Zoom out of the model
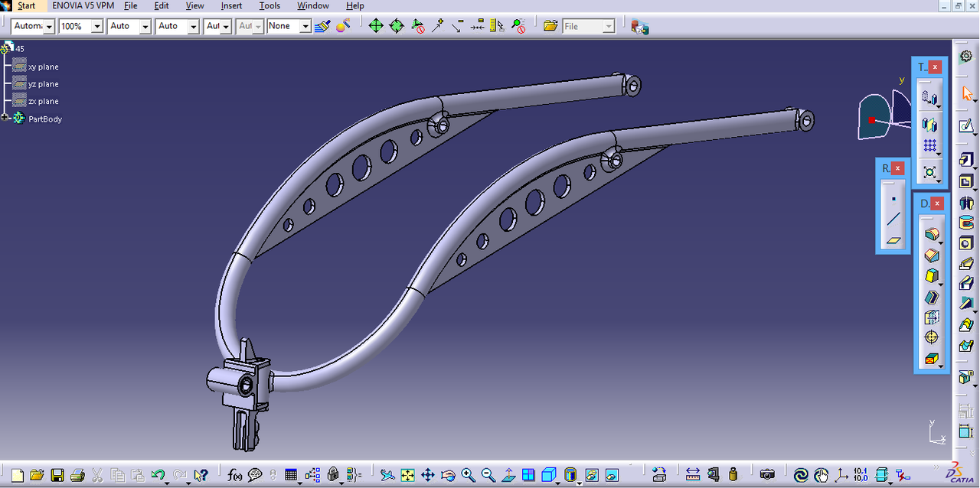This screenshot has height=488, width=980. click(x=488, y=476)
